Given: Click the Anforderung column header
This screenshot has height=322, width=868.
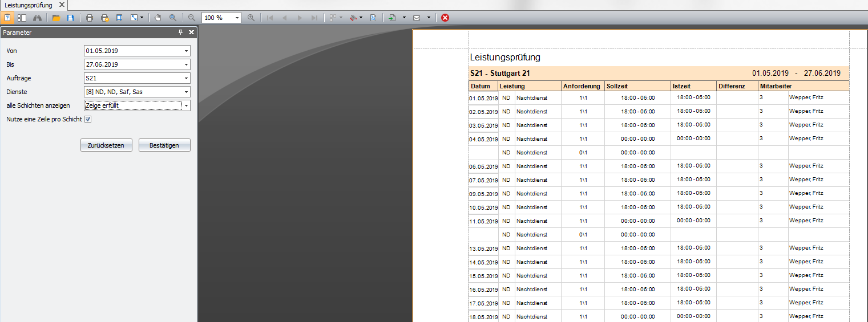Looking at the screenshot, I should (582, 86).
